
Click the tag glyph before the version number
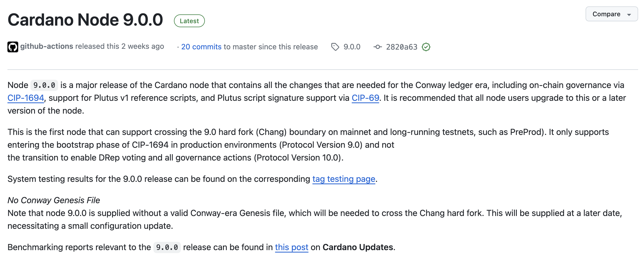pos(336,46)
